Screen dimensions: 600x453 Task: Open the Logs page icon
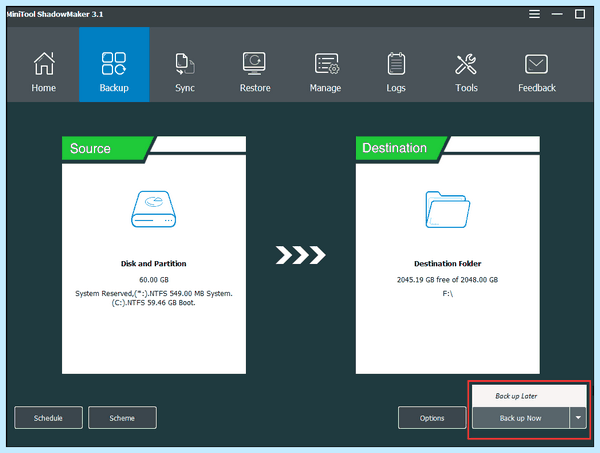(396, 64)
